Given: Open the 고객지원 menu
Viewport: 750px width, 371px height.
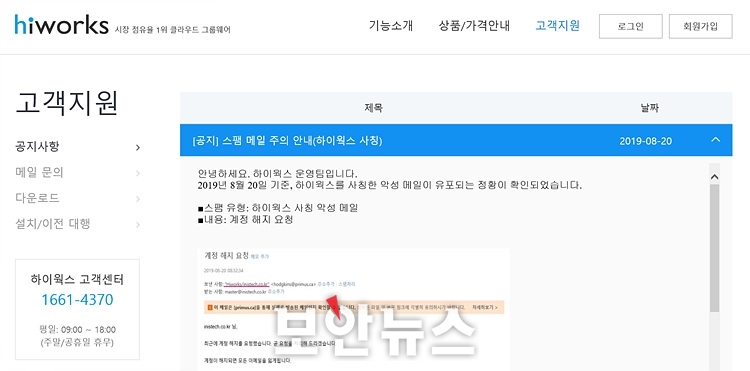Looking at the screenshot, I should (558, 26).
